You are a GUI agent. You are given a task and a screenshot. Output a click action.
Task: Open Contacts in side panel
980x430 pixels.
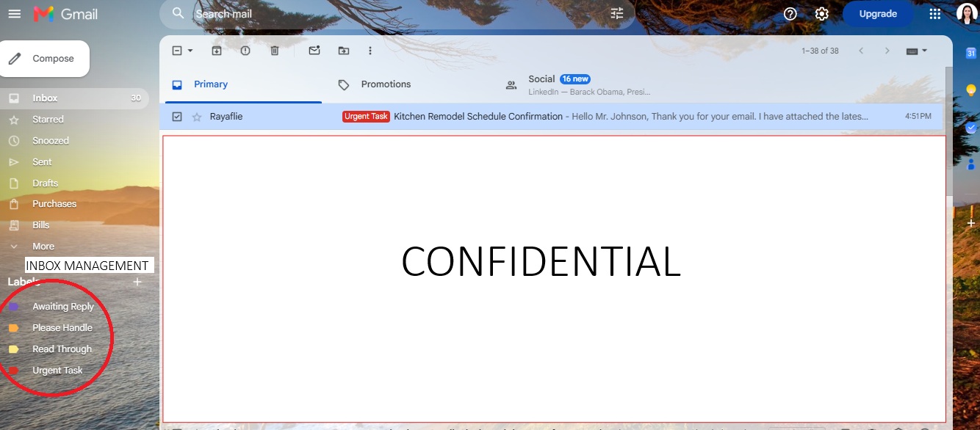point(970,164)
